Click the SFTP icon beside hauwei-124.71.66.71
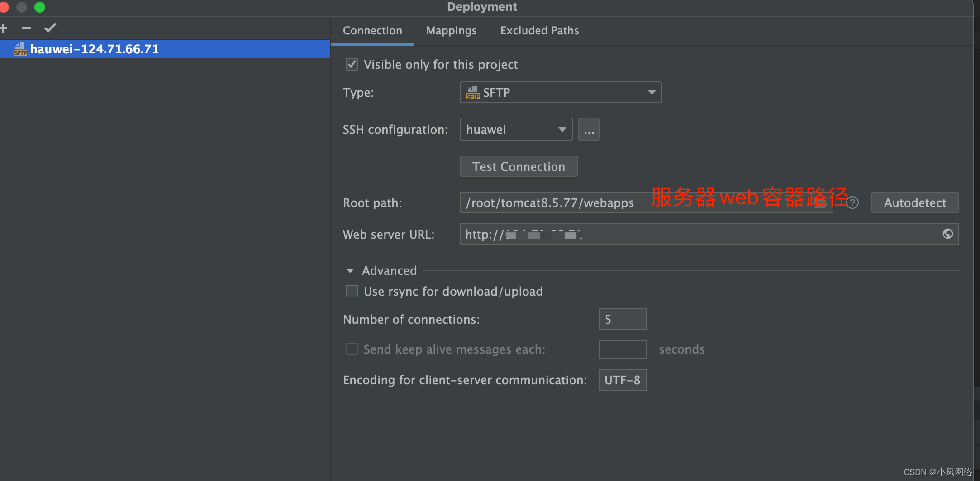The height and width of the screenshot is (481, 980). [x=20, y=49]
